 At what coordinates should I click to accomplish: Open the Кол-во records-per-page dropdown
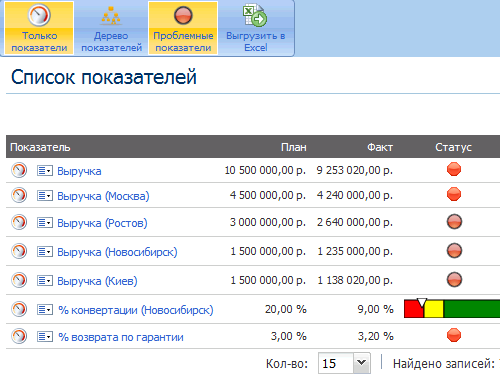[x=344, y=363]
